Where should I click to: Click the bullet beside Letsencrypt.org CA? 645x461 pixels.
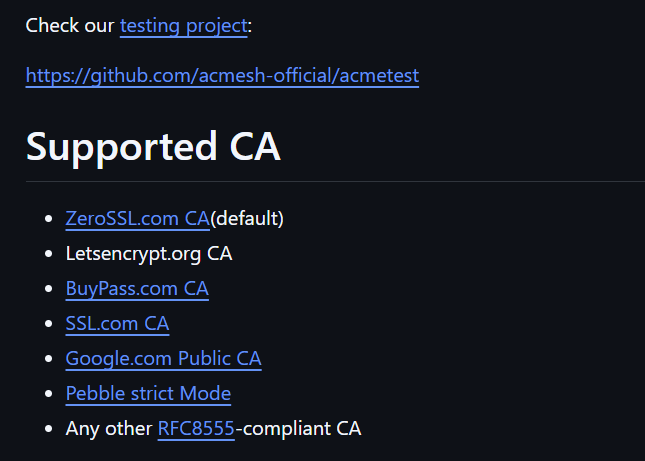pos(49,254)
